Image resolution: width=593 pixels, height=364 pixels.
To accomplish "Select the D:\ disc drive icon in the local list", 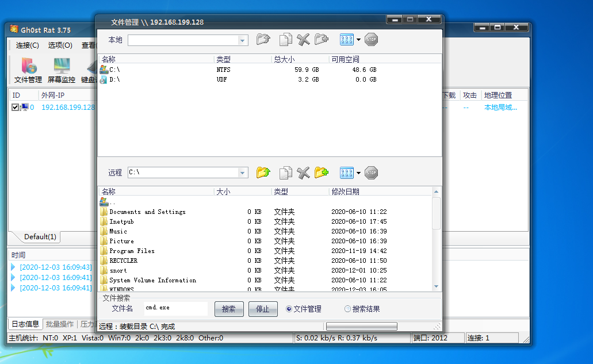I will (104, 79).
